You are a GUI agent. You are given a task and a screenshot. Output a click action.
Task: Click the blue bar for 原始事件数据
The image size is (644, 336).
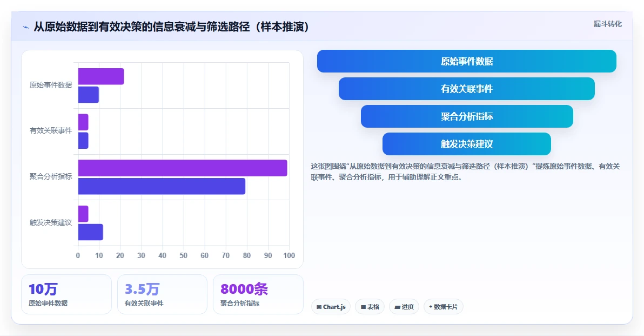(x=88, y=95)
